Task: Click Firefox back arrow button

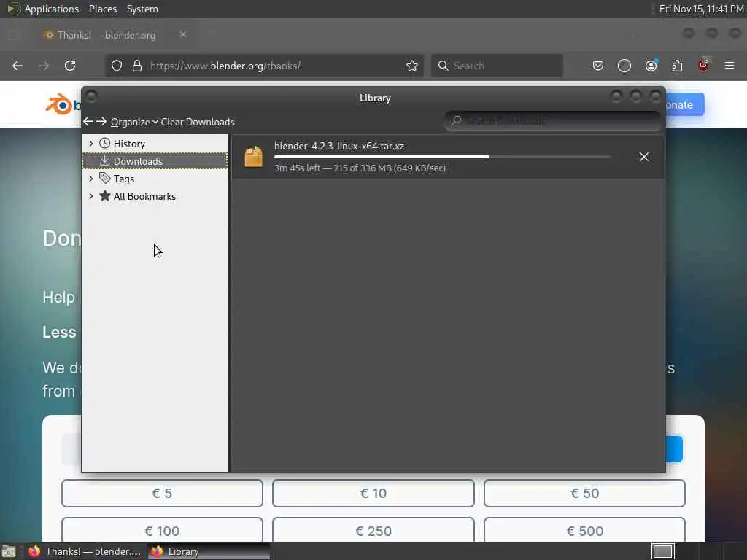Action: [18, 66]
